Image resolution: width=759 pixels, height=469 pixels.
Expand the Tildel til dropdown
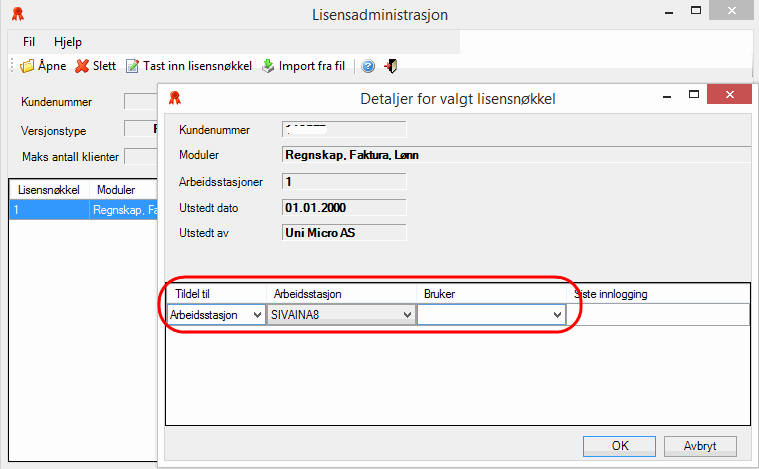(x=257, y=315)
